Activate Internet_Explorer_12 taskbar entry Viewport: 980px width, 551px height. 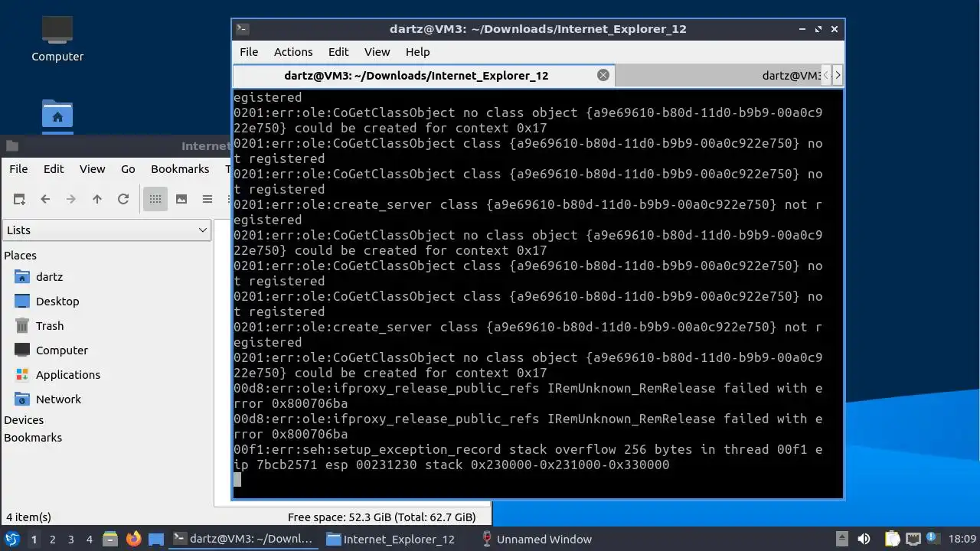tap(392, 539)
